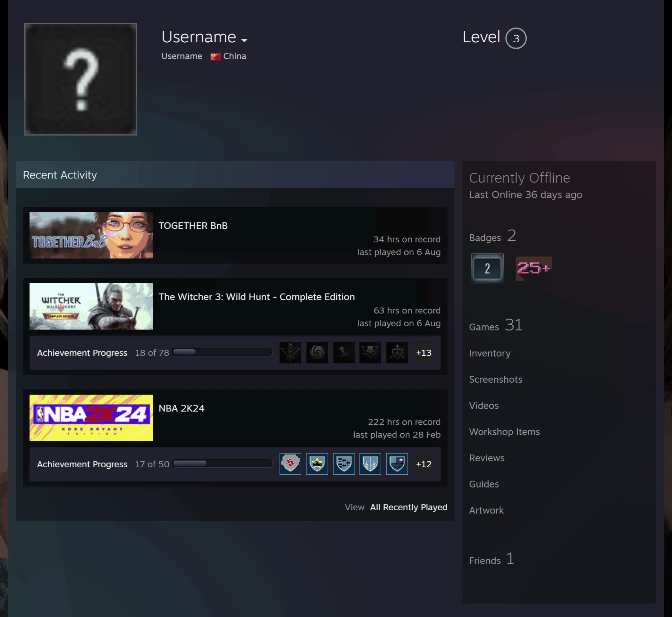Click the blue badge showing number 2

(x=487, y=268)
